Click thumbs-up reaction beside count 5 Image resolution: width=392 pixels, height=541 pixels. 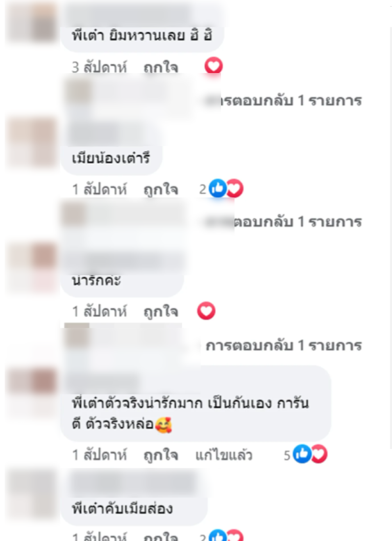pos(302,454)
